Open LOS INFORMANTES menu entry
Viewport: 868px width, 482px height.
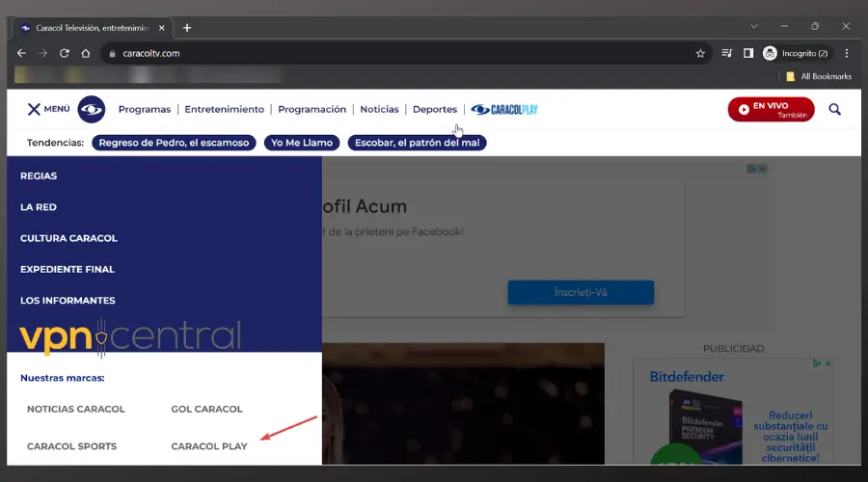pyautogui.click(x=68, y=301)
